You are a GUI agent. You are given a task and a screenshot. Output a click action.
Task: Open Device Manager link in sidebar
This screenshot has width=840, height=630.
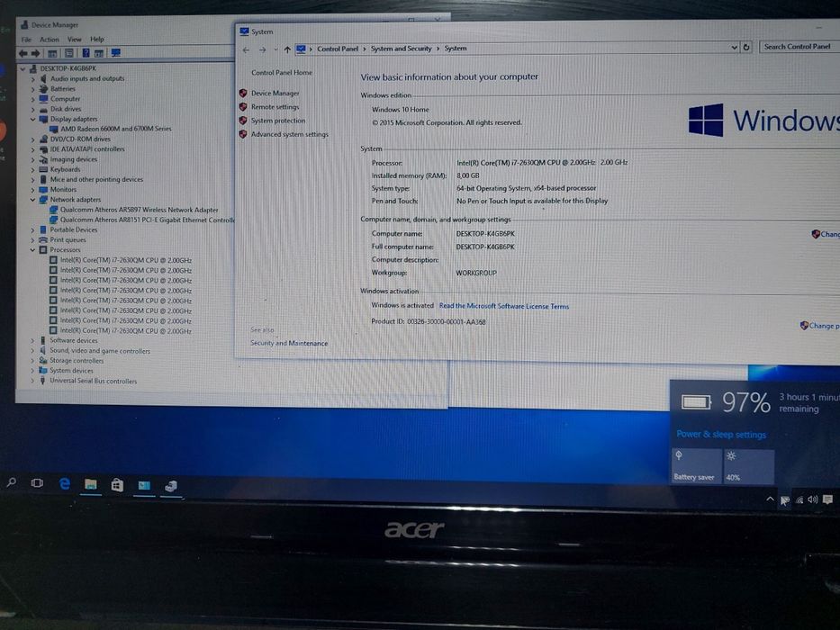click(x=275, y=94)
